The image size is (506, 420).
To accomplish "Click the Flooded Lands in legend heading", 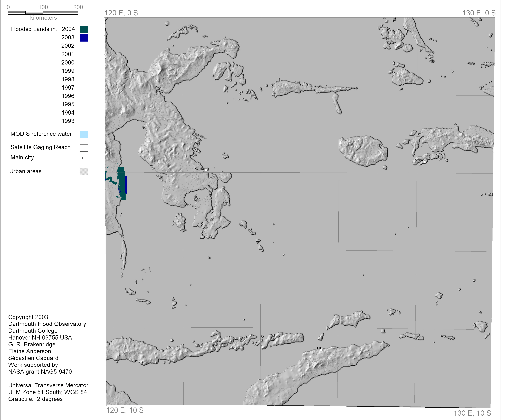I will tap(34, 29).
